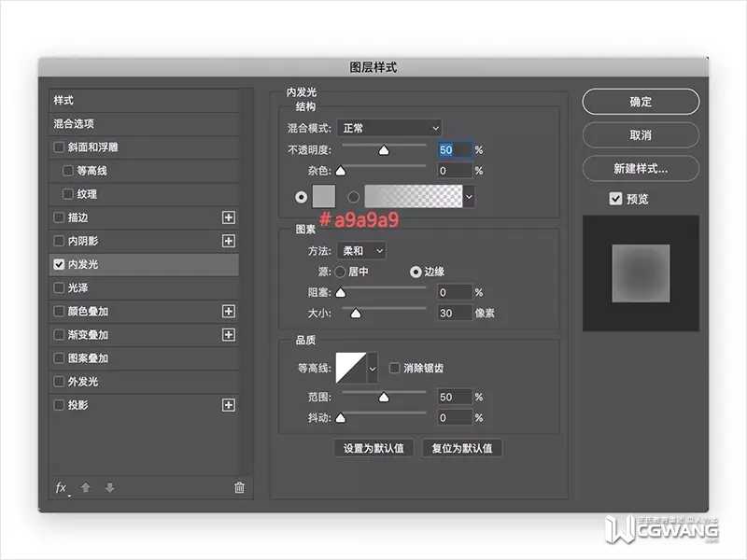747x560 pixels.
Task: Uncheck the 内发光 checkbox
Action: click(x=59, y=264)
